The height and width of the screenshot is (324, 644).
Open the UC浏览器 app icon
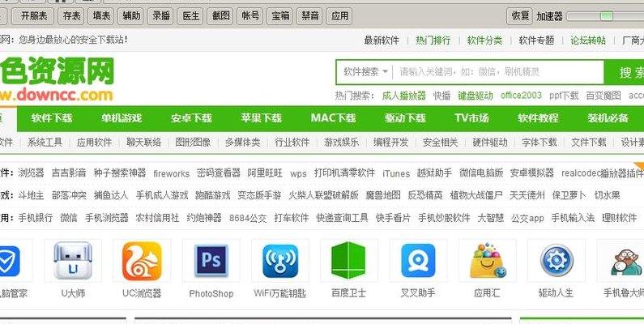click(142, 261)
